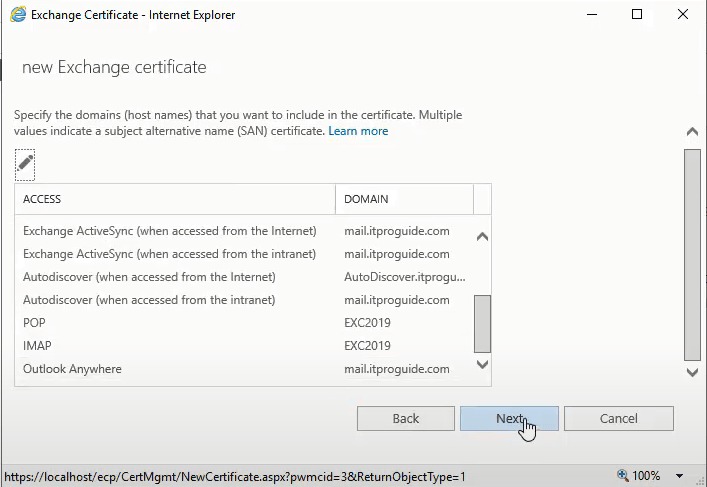Click the pencil edit icon above the table
The width and height of the screenshot is (707, 487).
(25, 165)
